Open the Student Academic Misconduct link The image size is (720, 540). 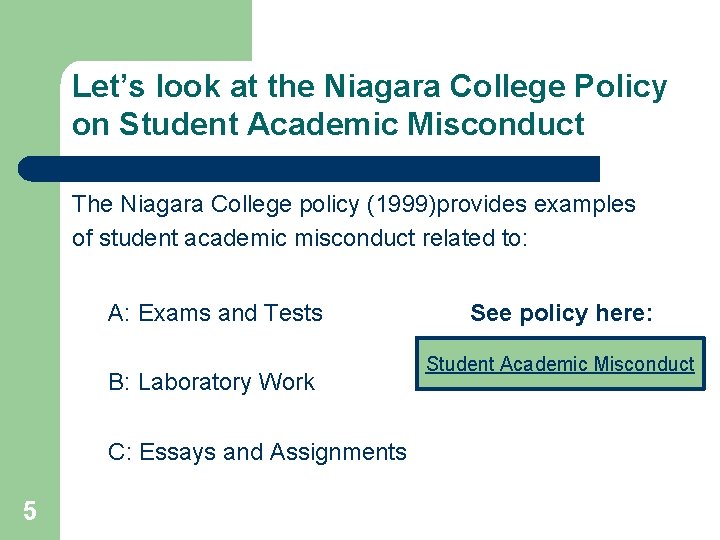point(560,364)
